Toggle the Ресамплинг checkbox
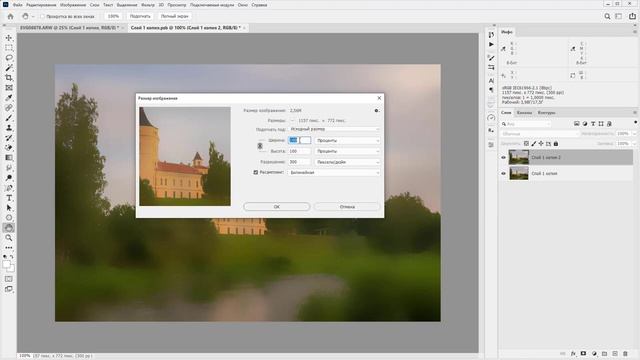Screen dimensions: 640x360 click(256, 172)
